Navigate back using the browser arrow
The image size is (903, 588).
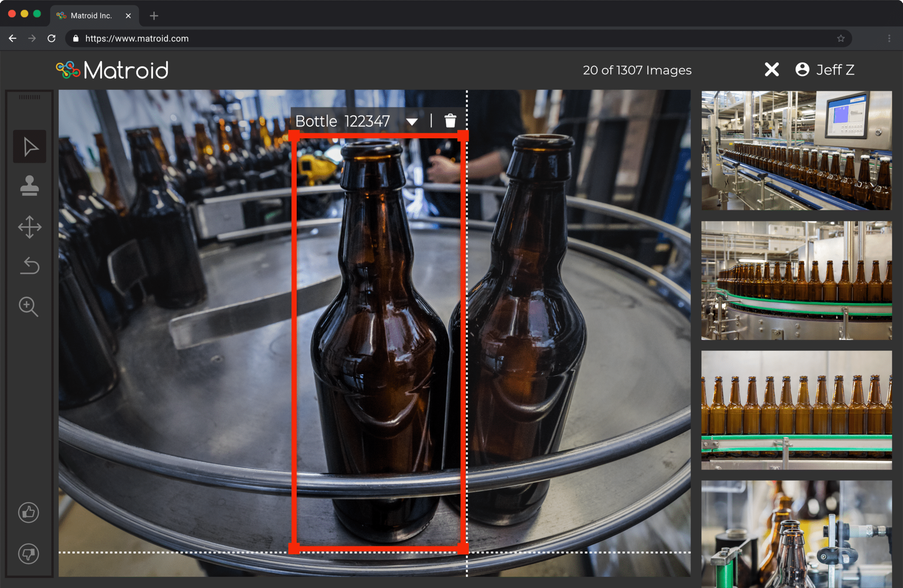(x=12, y=38)
